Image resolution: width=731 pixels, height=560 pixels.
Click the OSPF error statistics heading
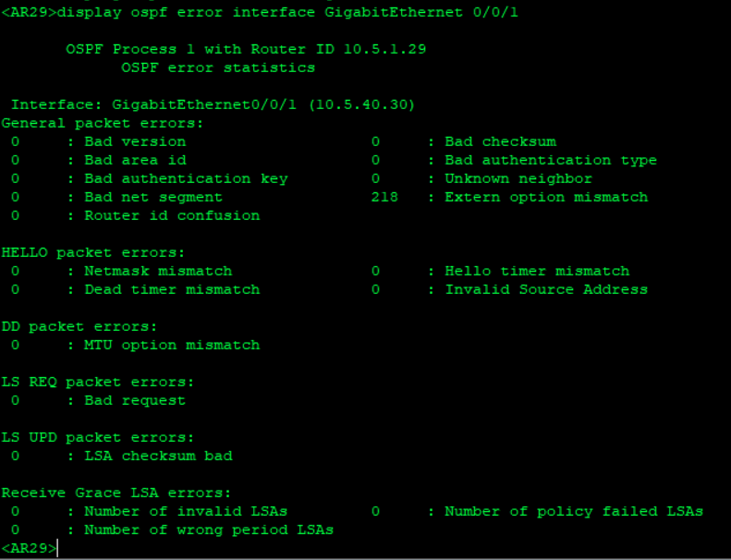pos(218,67)
